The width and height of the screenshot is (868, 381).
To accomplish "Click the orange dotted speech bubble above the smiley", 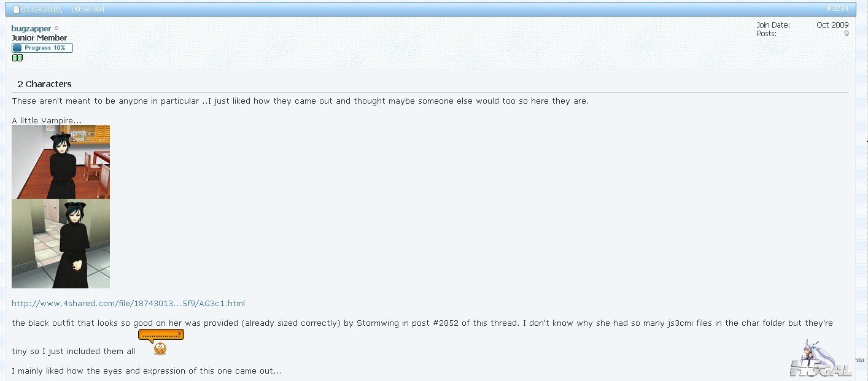I will [161, 335].
